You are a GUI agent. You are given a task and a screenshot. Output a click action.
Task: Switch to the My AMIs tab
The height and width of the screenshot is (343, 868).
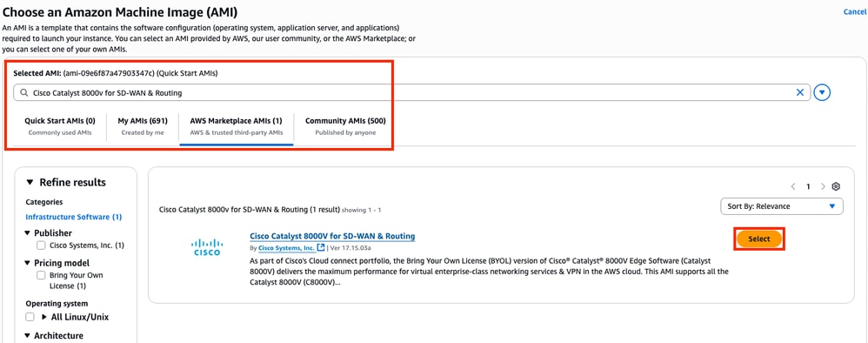143,126
